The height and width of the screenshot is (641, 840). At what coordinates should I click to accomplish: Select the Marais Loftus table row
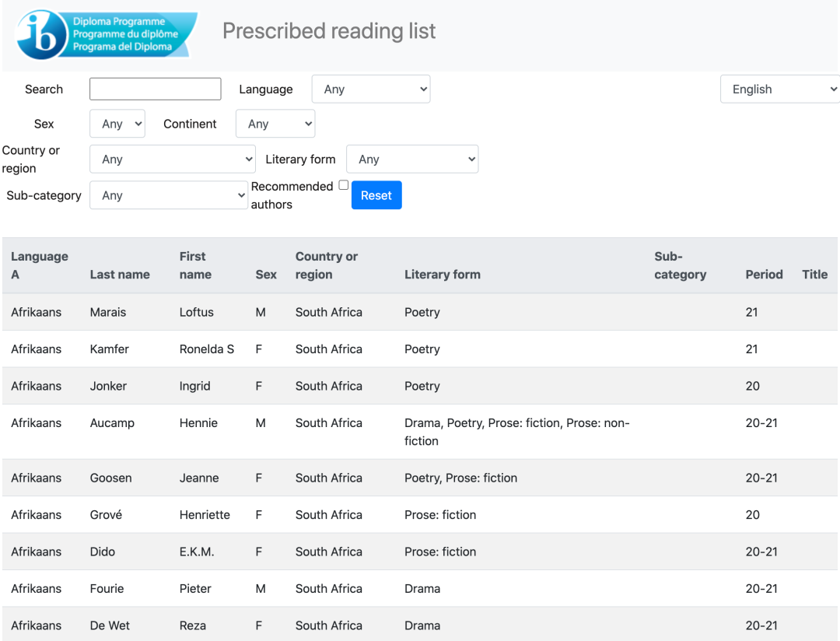pos(420,312)
